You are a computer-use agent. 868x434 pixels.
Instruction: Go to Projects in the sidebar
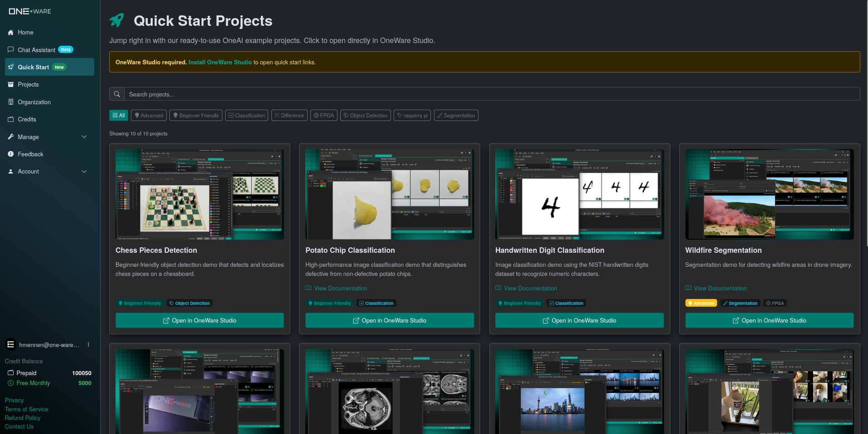click(28, 85)
